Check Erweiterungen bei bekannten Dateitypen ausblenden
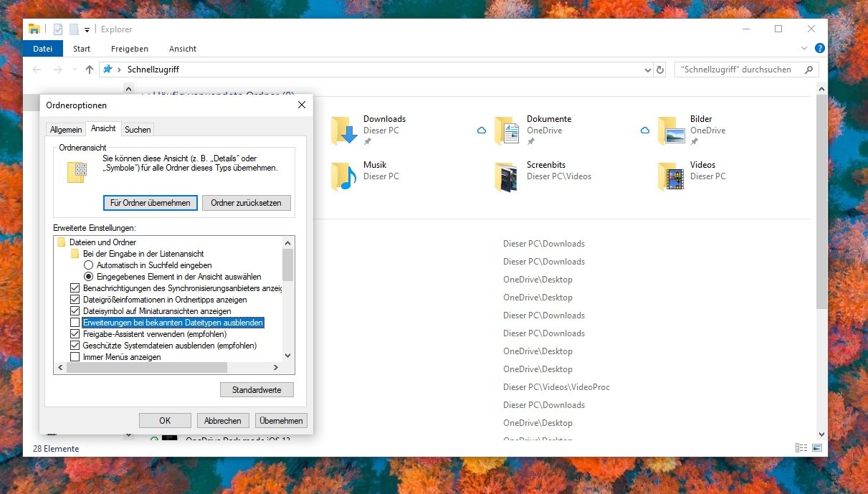The height and width of the screenshot is (494, 868). point(75,323)
